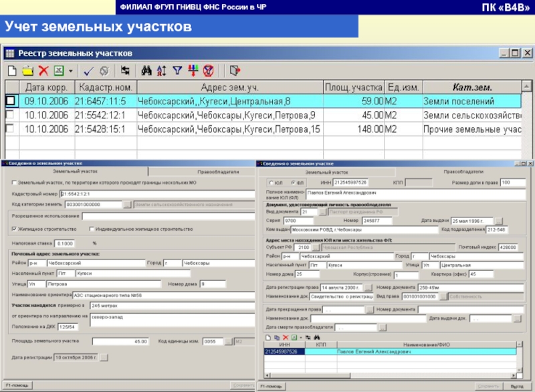
Task: Tick checkbox for row dated 09.10.2006
Action: (11, 101)
